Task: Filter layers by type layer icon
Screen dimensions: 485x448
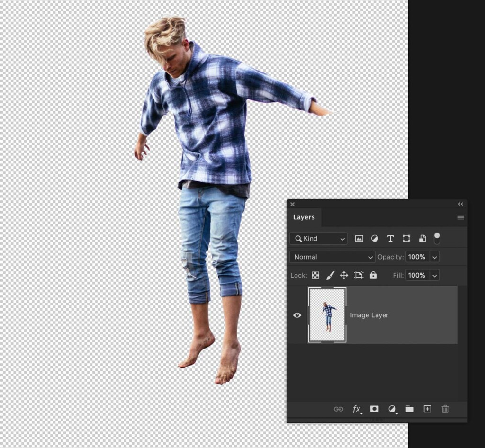Action: pyautogui.click(x=390, y=238)
